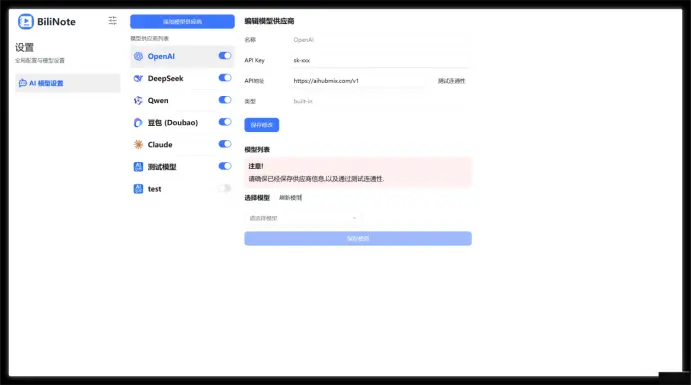Select DeepSeek in the provider list
This screenshot has height=385, width=691.
click(182, 78)
